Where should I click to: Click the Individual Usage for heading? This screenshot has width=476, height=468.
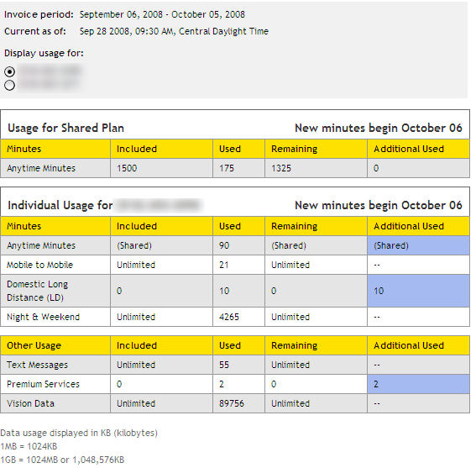(x=60, y=205)
